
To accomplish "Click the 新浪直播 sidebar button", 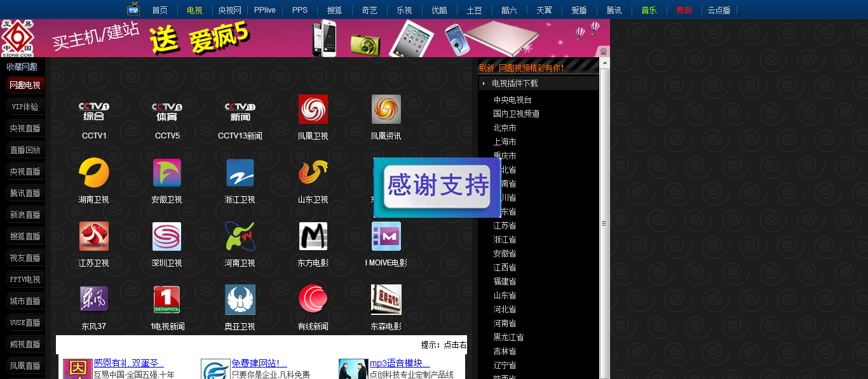I will [25, 215].
